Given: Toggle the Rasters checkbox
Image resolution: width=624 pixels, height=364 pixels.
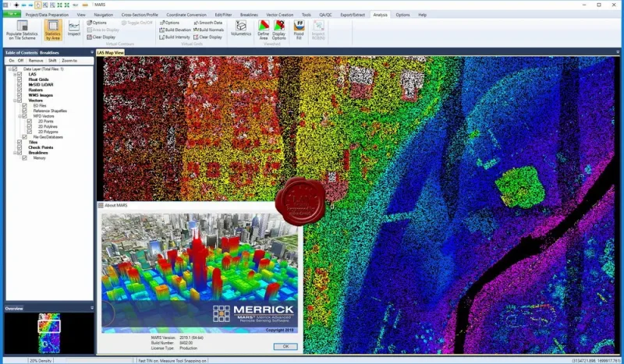Looking at the screenshot, I should pyautogui.click(x=19, y=90).
